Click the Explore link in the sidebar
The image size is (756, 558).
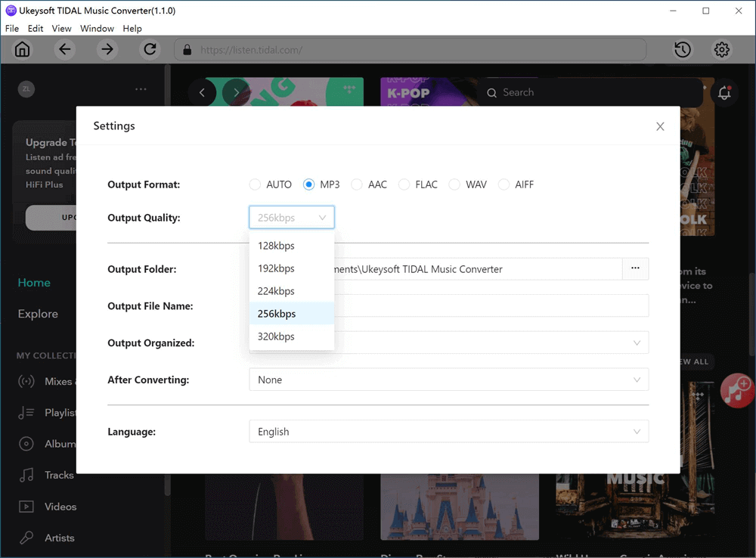(x=39, y=313)
